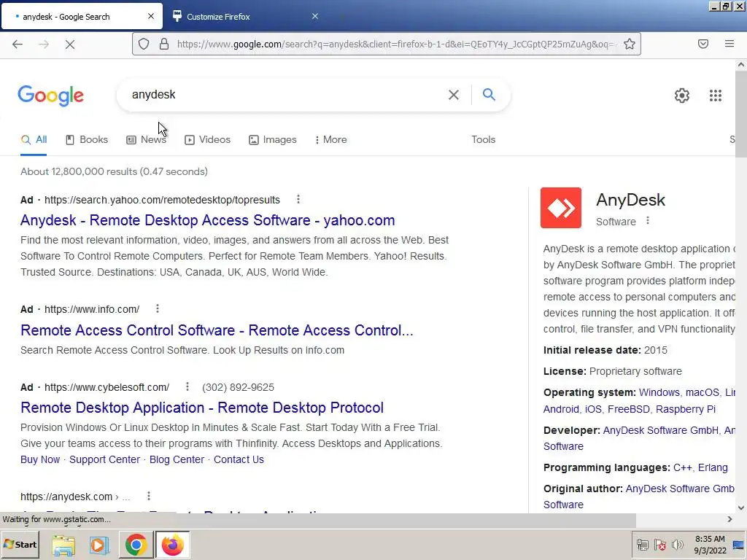Close the anydesk - Google Search tab
Screen dimensions: 747x560
(151, 16)
